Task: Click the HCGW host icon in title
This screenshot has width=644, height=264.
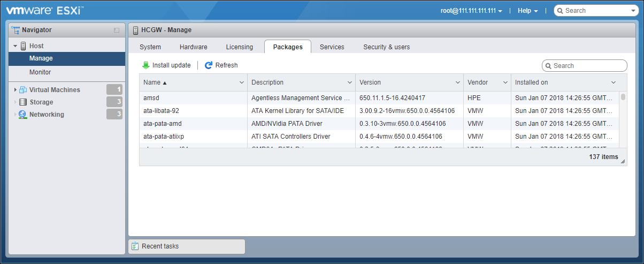Action: [x=135, y=30]
